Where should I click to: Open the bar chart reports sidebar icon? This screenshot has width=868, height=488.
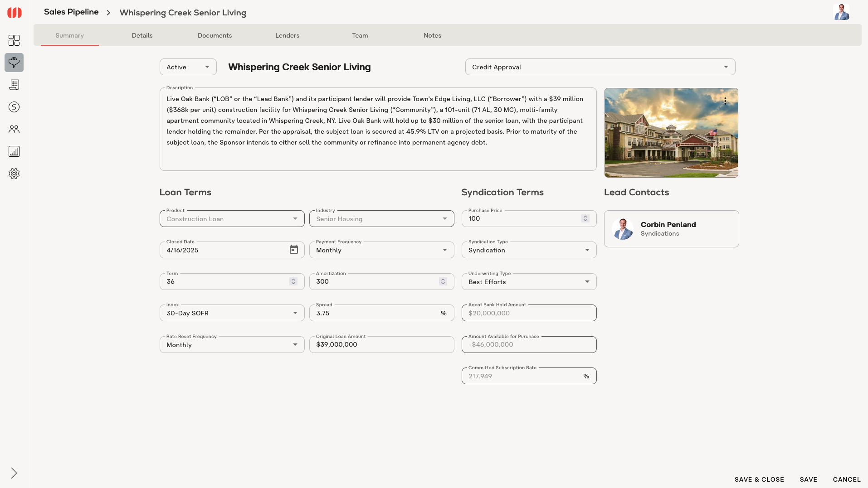14,151
